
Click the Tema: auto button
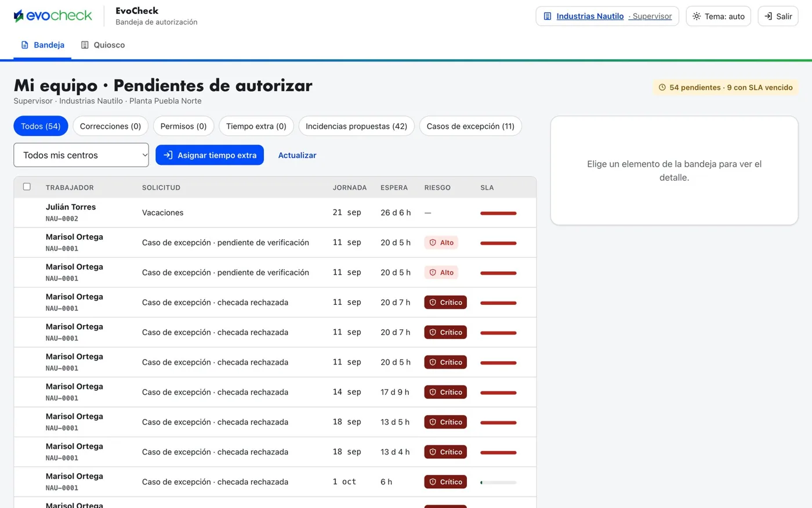click(x=719, y=16)
